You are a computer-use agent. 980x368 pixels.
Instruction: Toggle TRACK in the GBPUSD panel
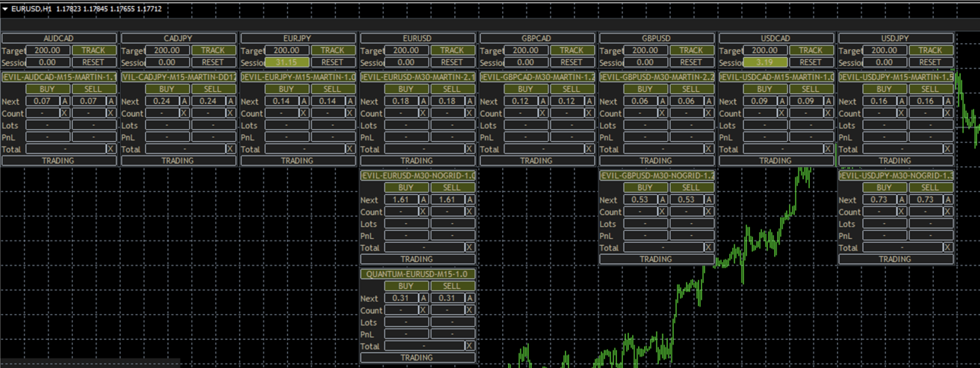(692, 50)
